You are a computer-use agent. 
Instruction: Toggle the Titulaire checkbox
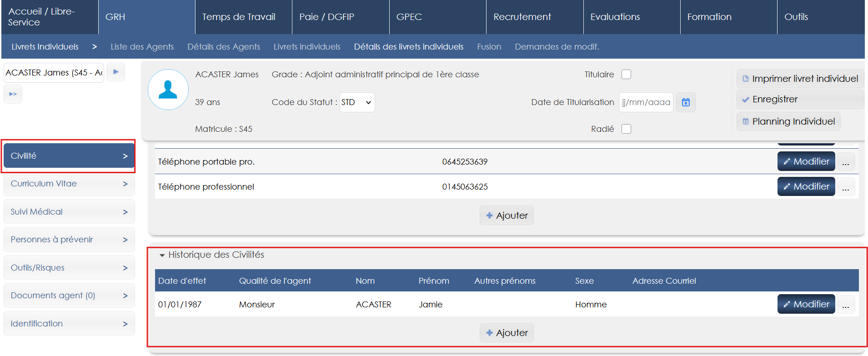626,75
